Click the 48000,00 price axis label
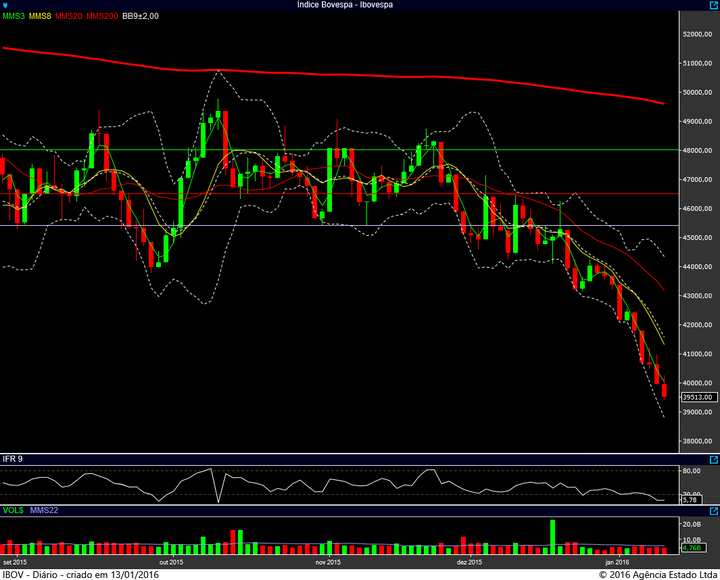720x580 pixels. 698,151
